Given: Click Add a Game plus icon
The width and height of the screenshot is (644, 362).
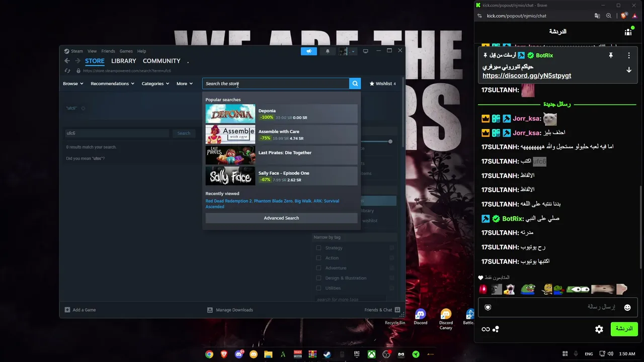Looking at the screenshot, I should [67, 310].
